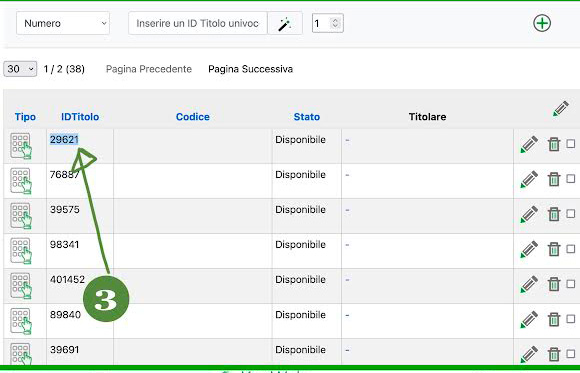Click keypad type icon for row 29621
This screenshot has height=373, width=580.
tap(21, 146)
